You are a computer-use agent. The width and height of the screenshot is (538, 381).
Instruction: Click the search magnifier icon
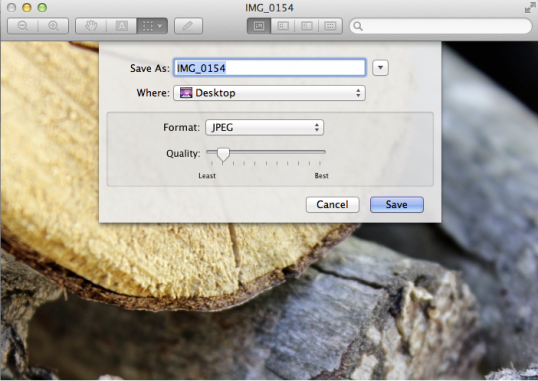click(x=358, y=26)
